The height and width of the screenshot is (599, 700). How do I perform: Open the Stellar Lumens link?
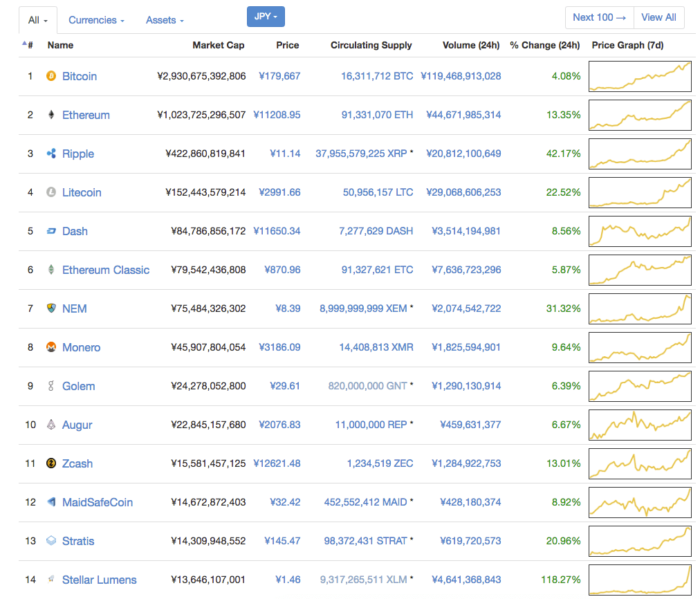(99, 580)
